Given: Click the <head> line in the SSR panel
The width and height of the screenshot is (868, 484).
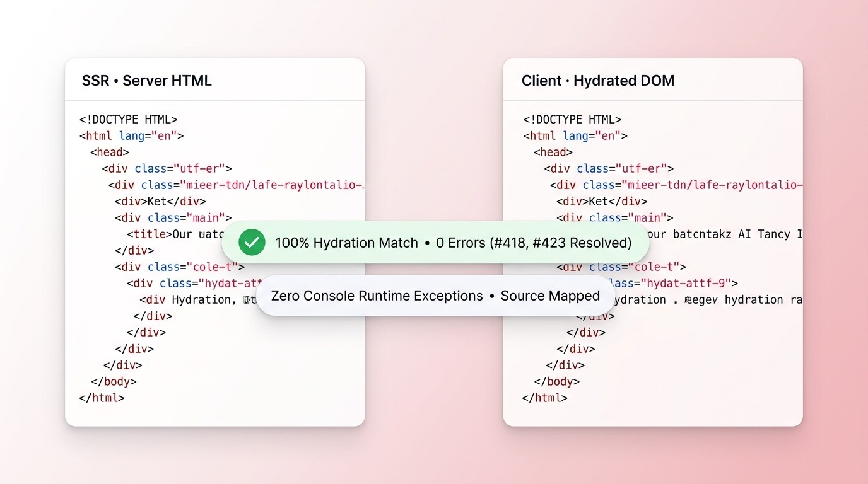Looking at the screenshot, I should click(110, 152).
